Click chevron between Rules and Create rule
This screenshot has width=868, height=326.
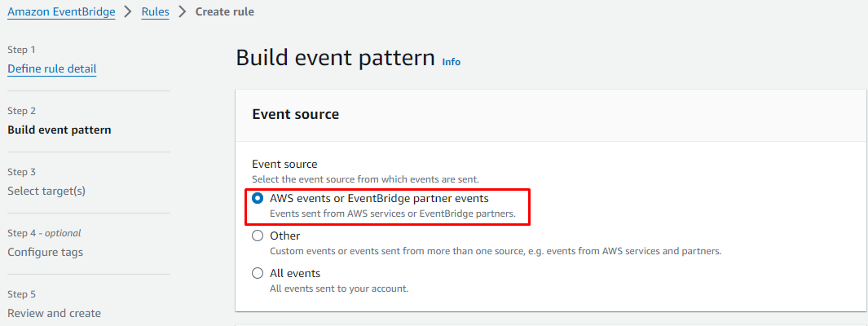[182, 12]
